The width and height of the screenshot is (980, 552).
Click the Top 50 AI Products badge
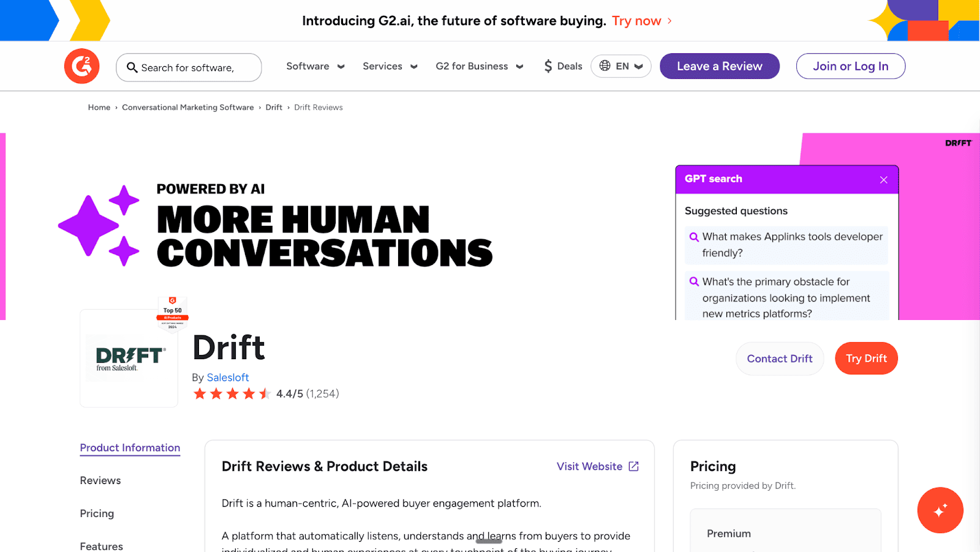[173, 313]
